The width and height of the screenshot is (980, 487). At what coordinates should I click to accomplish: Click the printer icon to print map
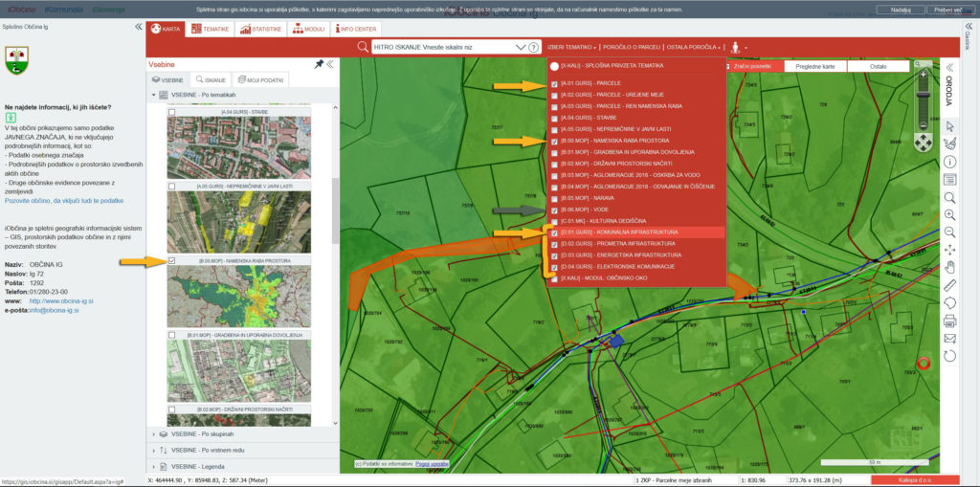(x=949, y=321)
